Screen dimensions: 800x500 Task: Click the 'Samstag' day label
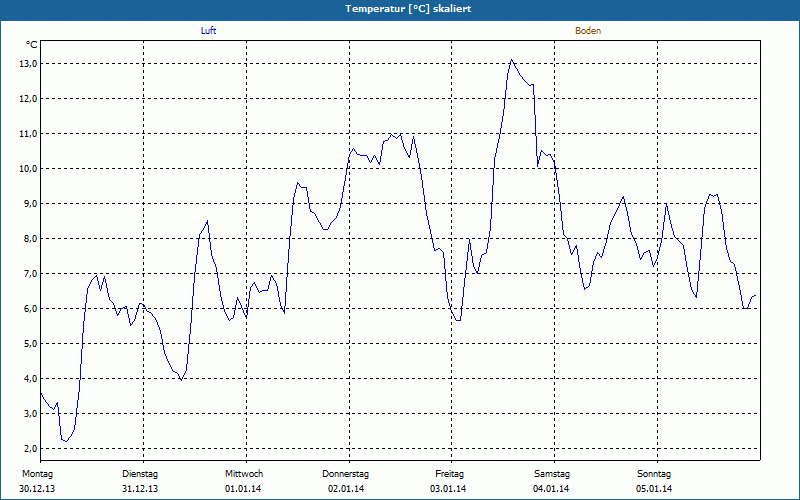pos(552,474)
